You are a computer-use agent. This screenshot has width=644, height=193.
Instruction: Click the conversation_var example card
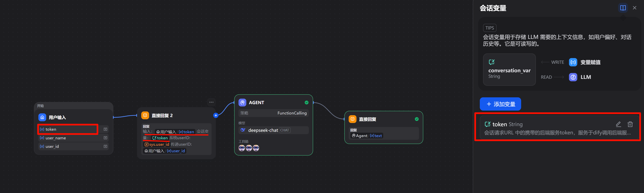click(509, 69)
